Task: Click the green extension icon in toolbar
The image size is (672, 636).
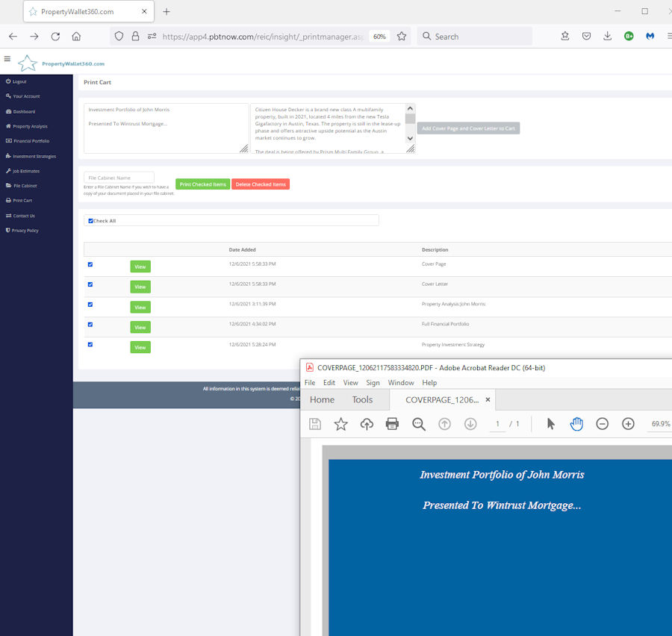Action: pos(629,37)
